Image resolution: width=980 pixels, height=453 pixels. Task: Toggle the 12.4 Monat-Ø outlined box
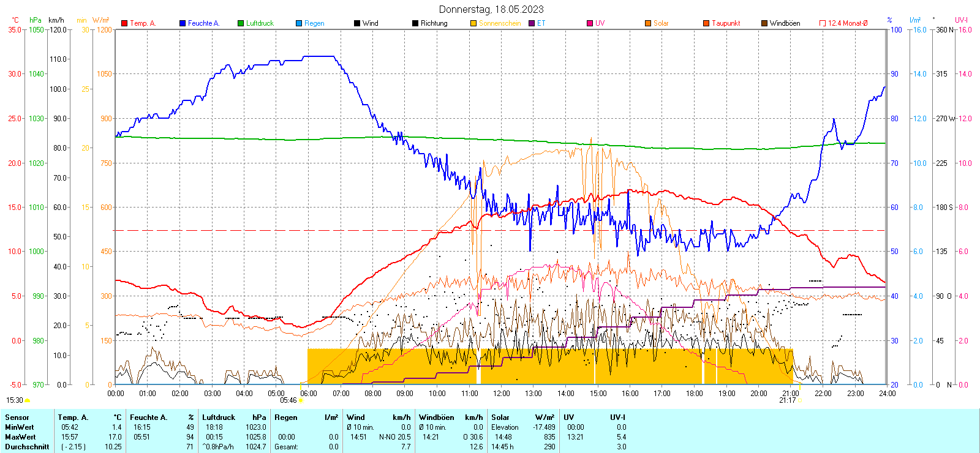tap(823, 23)
